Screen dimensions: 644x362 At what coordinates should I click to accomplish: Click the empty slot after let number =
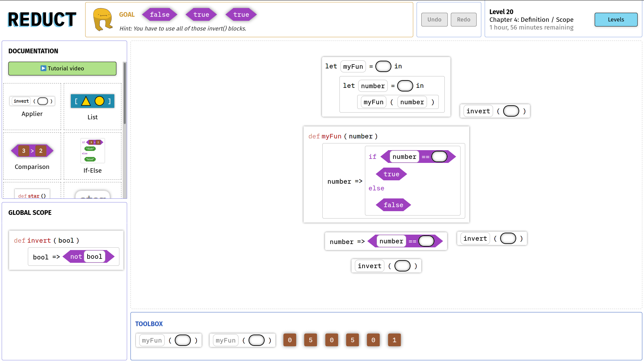click(x=405, y=86)
